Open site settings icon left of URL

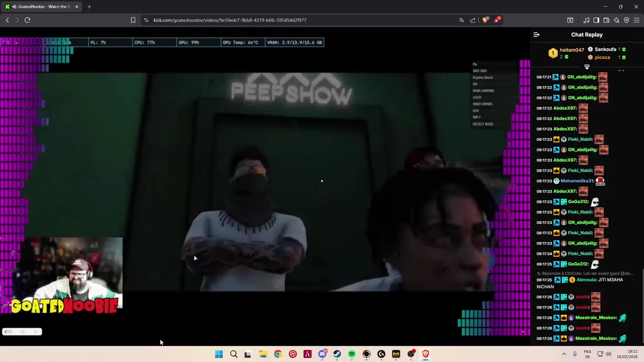pyautogui.click(x=146, y=20)
